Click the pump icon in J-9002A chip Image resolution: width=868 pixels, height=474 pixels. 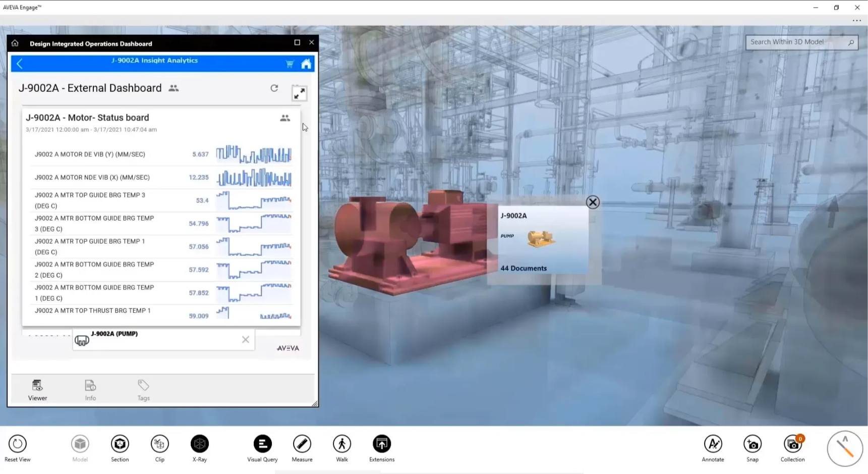coord(82,341)
